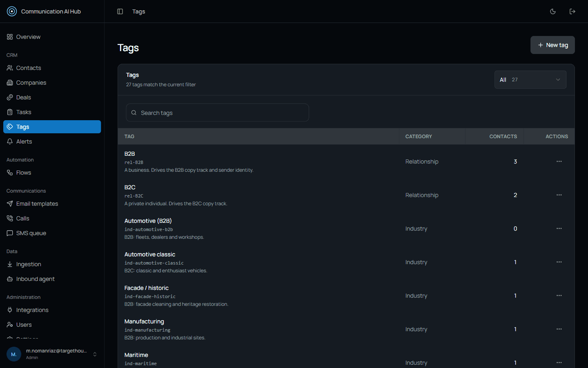588x368 pixels.
Task: Focus the Search tags input field
Action: point(217,112)
